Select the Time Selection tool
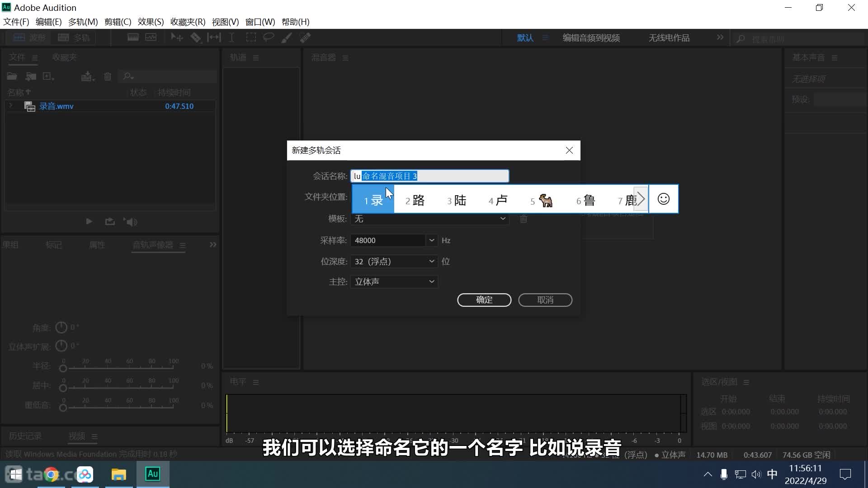 coord(231,38)
